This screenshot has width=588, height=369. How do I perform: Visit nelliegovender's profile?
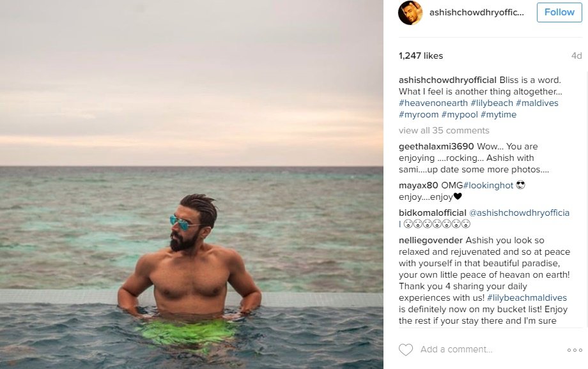coord(431,241)
